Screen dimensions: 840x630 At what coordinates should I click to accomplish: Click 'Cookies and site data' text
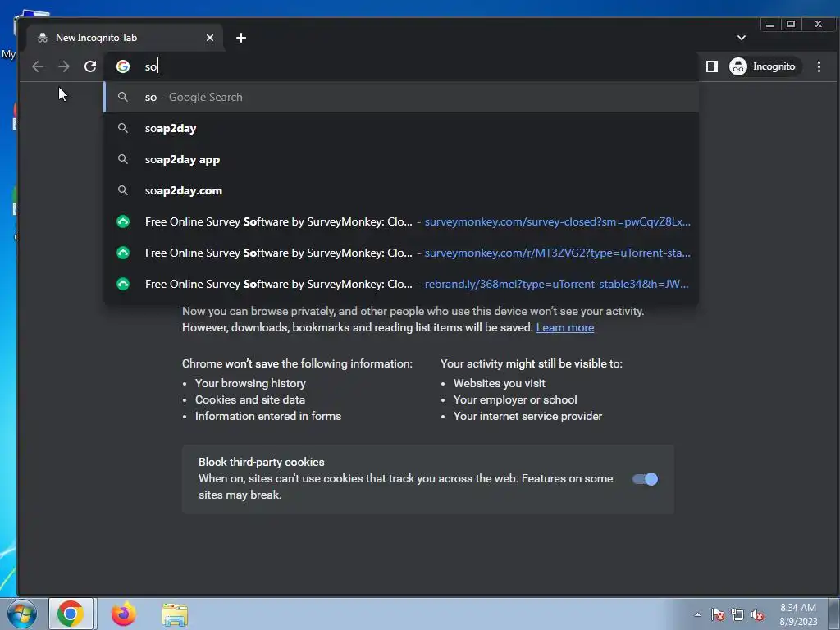coord(249,399)
